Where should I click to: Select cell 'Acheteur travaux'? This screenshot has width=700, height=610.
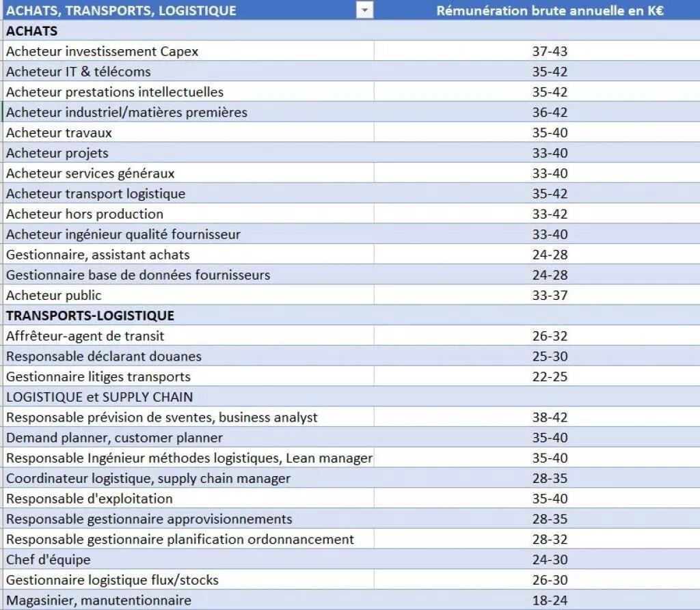point(189,133)
